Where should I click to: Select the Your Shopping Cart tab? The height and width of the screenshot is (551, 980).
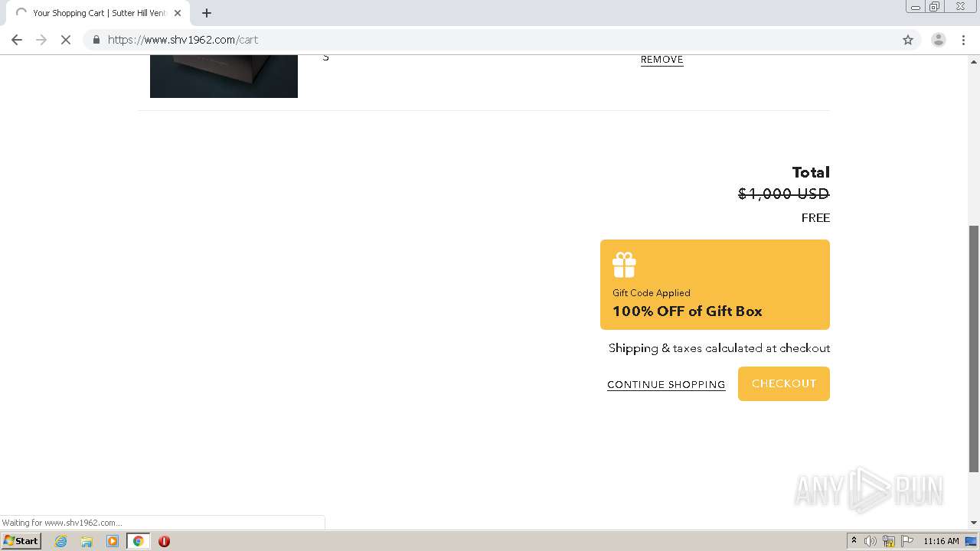pos(97,13)
